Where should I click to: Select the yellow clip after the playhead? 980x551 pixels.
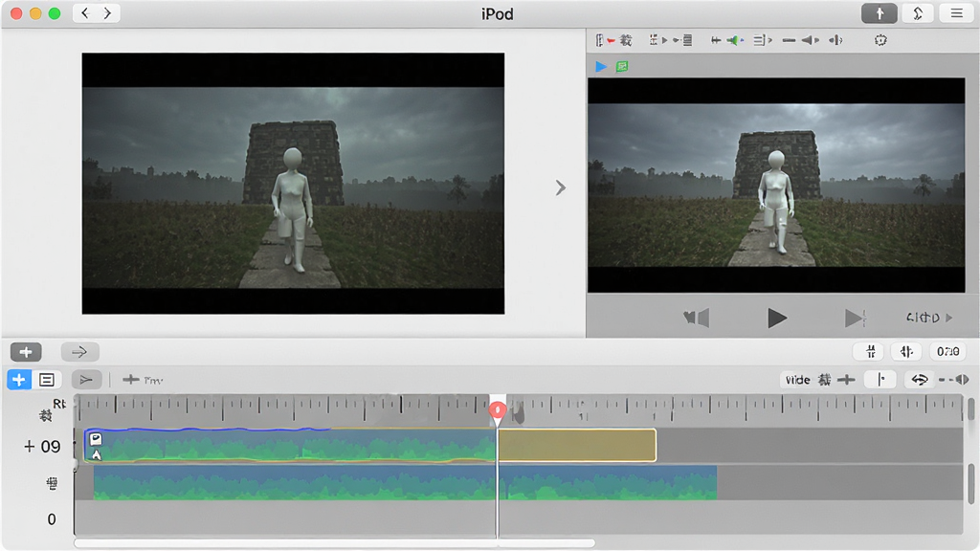pyautogui.click(x=577, y=446)
